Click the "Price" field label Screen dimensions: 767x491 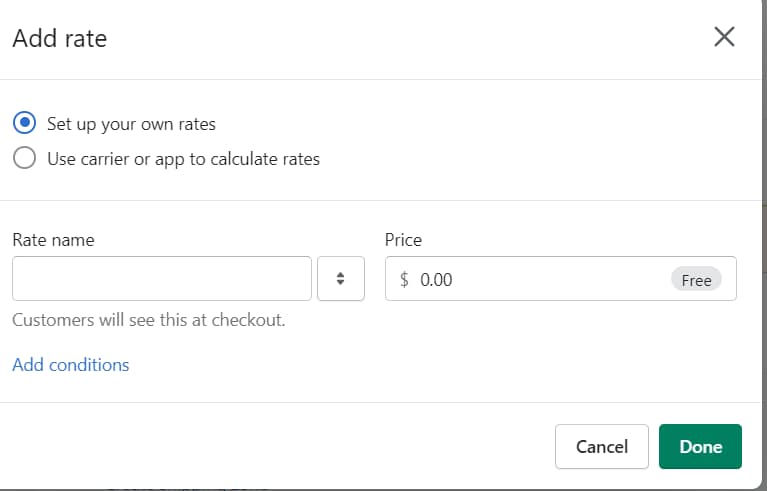[403, 240]
